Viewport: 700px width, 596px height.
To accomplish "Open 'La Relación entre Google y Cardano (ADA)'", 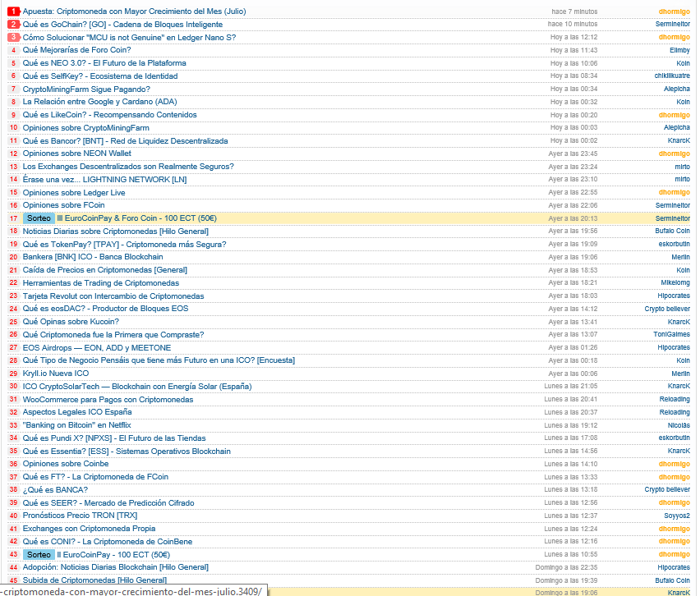I will point(100,102).
